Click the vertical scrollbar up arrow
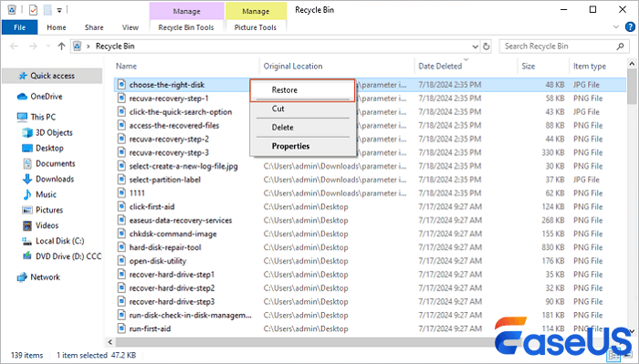Screen dimensions: 639x364 [632, 64]
